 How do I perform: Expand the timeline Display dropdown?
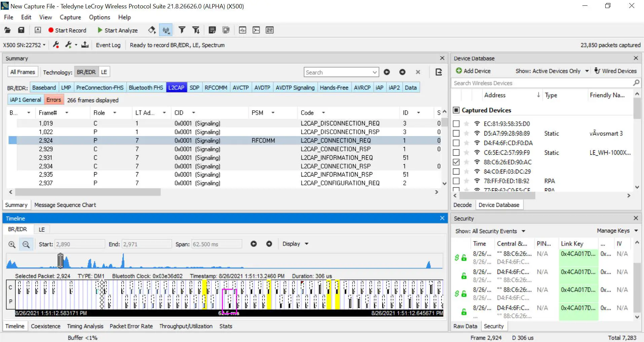pos(295,244)
